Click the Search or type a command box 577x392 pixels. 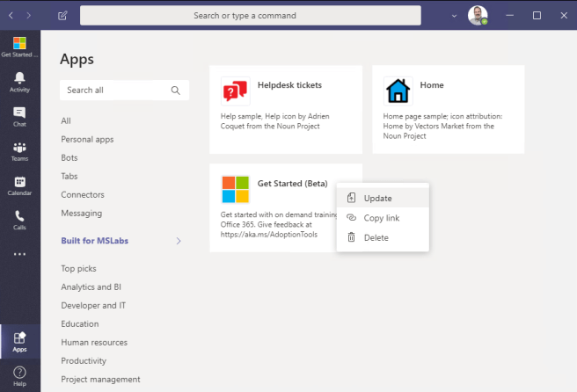click(x=250, y=16)
